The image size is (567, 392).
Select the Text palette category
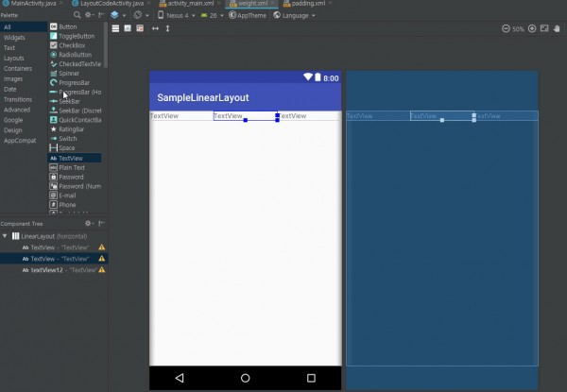(x=24, y=47)
